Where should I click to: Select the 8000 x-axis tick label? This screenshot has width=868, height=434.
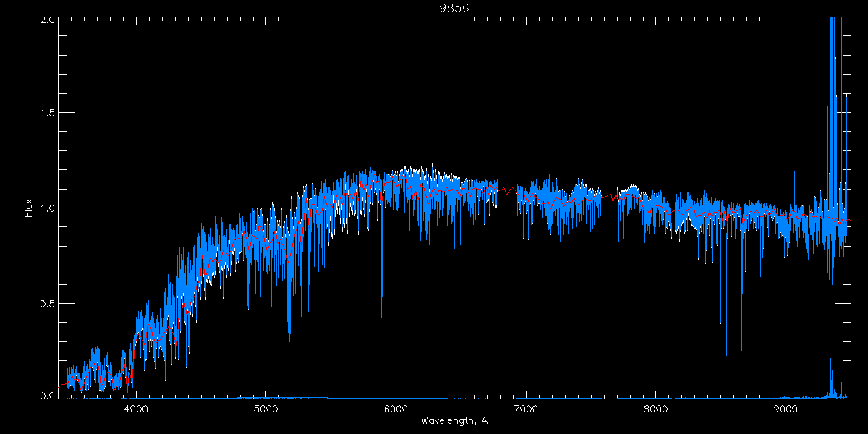(656, 409)
